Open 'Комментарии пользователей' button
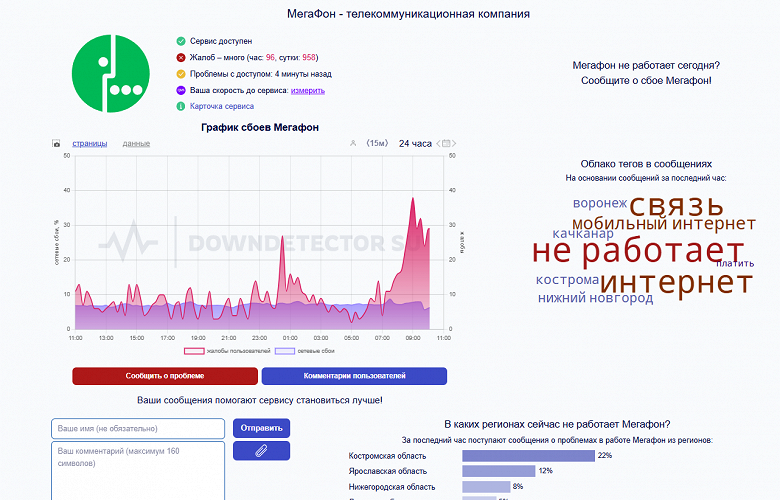The image size is (780, 500). (x=354, y=376)
